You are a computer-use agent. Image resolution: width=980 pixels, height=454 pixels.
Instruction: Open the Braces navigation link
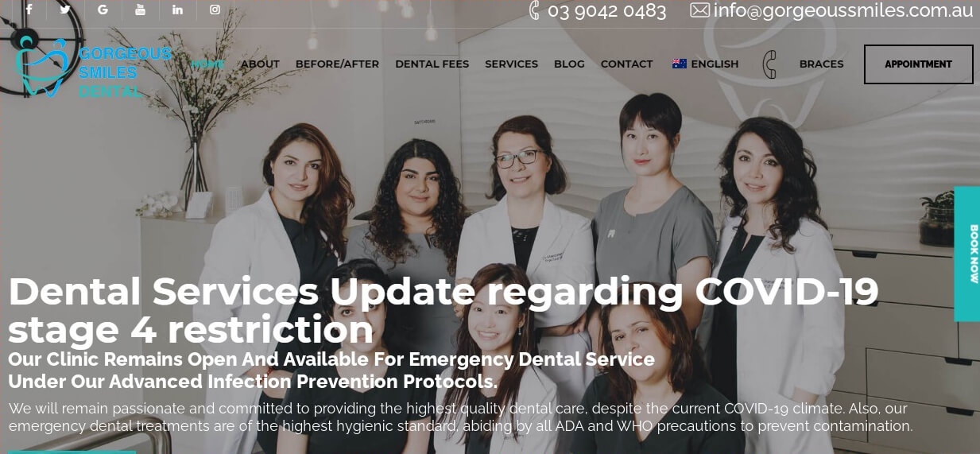coord(821,64)
